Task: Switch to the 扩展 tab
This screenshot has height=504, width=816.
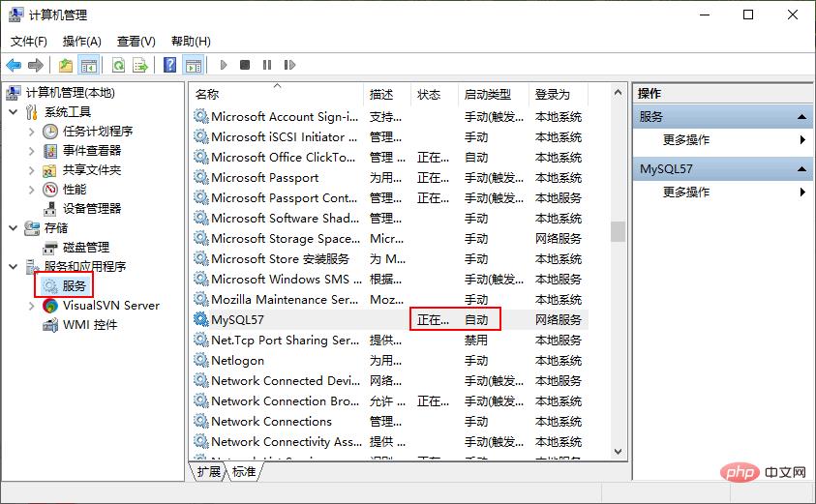Action: click(x=209, y=472)
